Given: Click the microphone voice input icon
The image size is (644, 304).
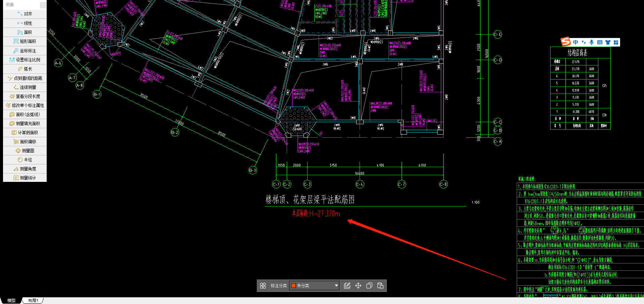Looking at the screenshot, I should pos(592,42).
